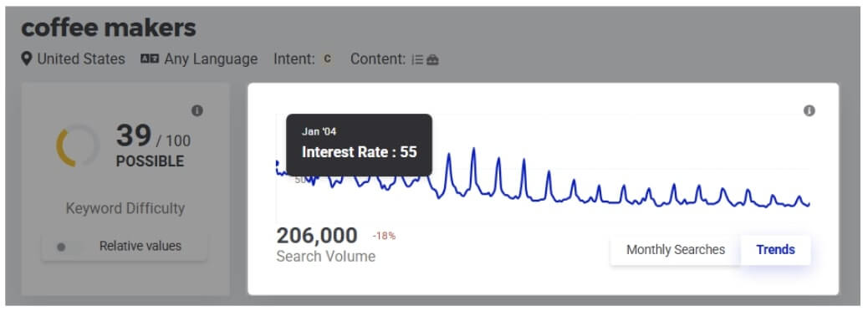This screenshot has height=311, width=868.
Task: Click the trend line's rightmost end point
Action: point(809,204)
